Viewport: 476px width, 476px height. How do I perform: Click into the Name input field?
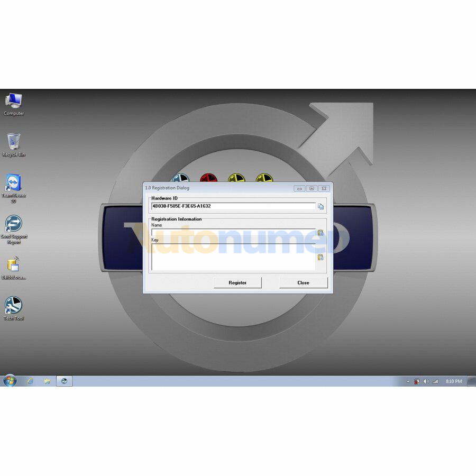coord(233,232)
